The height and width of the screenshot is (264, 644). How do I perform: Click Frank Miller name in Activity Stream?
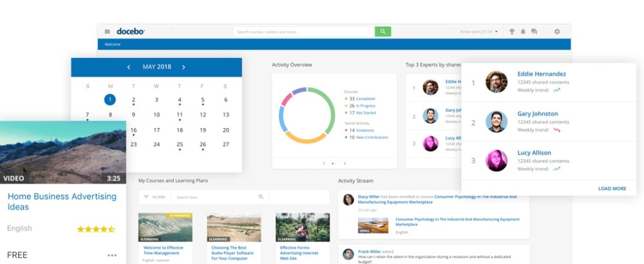(368, 251)
